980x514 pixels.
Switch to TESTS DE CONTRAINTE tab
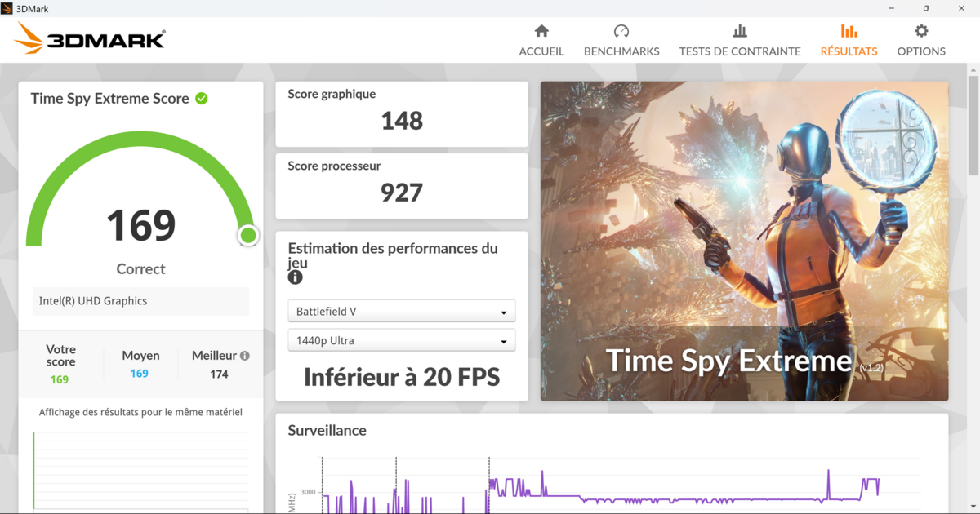pos(740,51)
